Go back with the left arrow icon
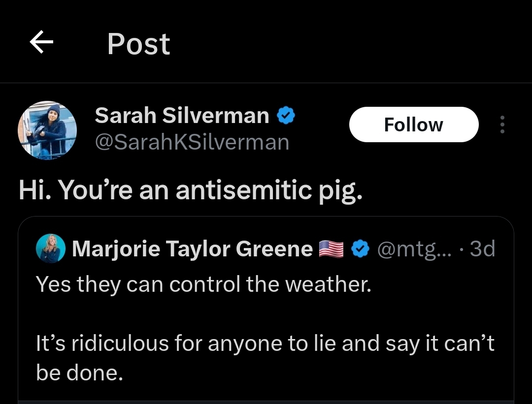Viewport: 532px width, 404px height. point(41,42)
